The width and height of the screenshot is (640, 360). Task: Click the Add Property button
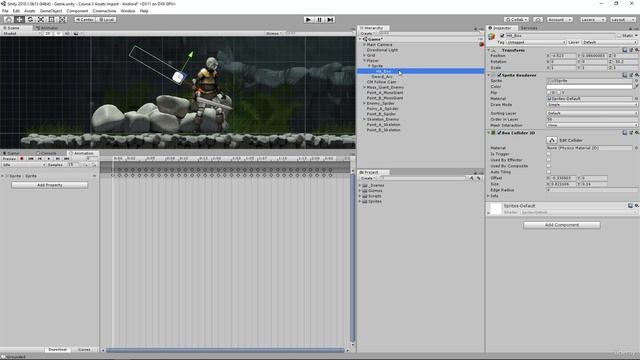click(49, 185)
